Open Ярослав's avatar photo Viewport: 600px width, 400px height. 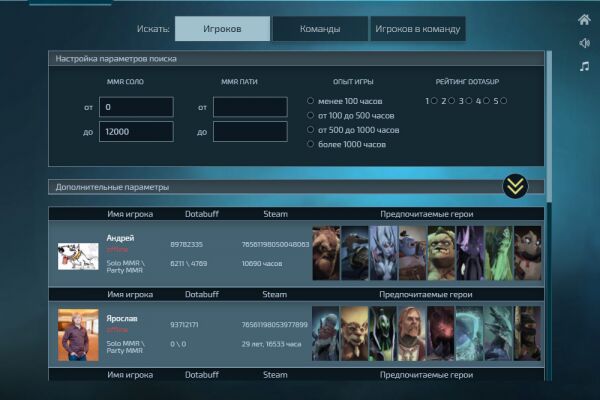click(x=78, y=335)
